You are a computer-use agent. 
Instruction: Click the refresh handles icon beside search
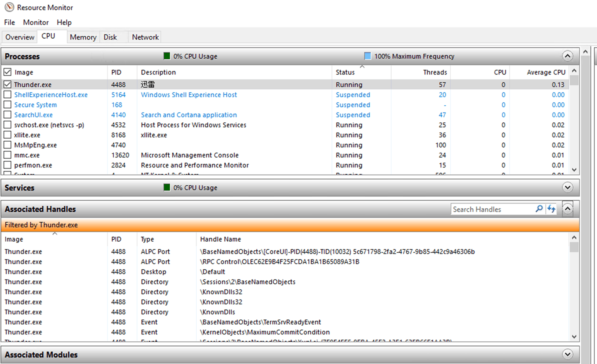coord(551,209)
